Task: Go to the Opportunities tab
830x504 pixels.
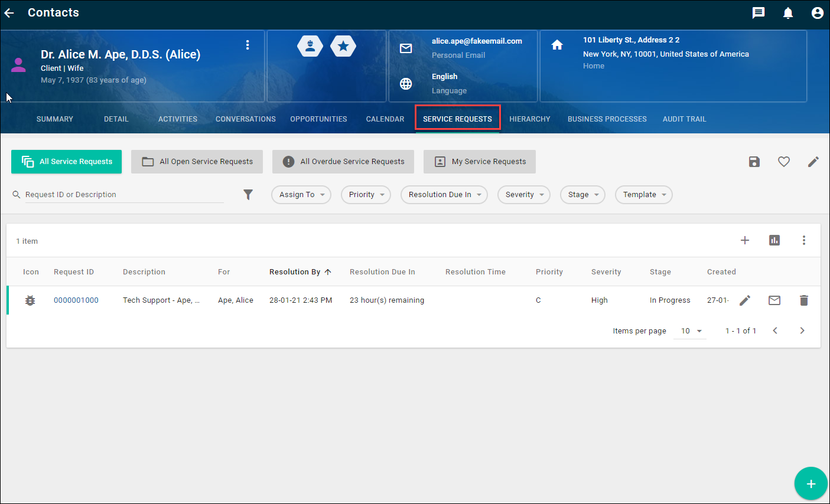Action: click(319, 119)
